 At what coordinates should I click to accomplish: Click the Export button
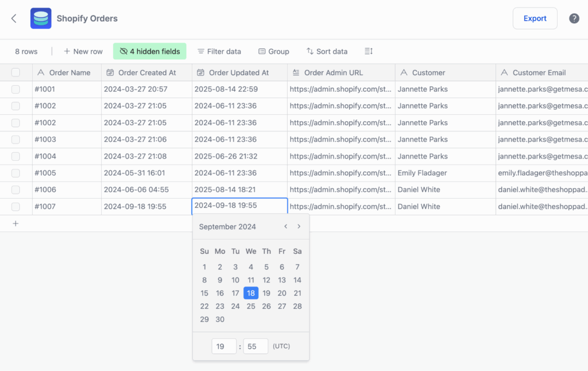click(x=535, y=18)
